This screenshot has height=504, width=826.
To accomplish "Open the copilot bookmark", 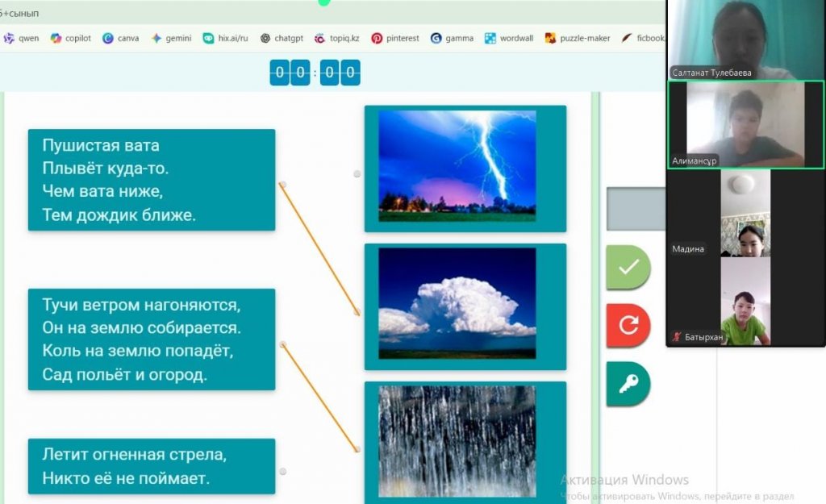I will click(71, 38).
